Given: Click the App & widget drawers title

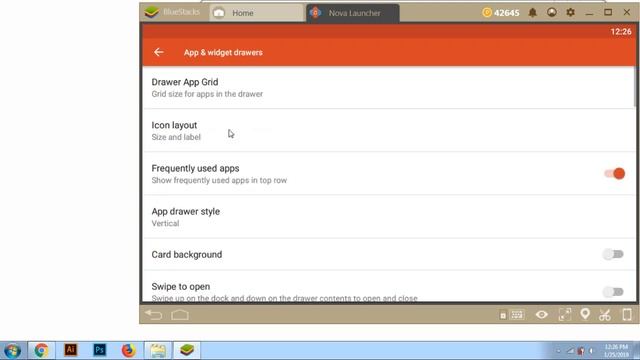Looking at the screenshot, I should (x=223, y=52).
